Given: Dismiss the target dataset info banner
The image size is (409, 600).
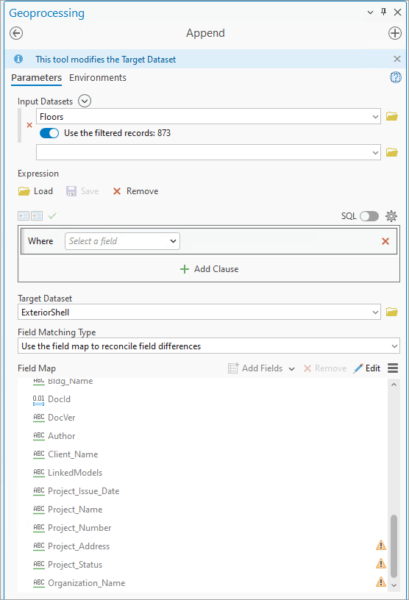Looking at the screenshot, I should point(397,59).
